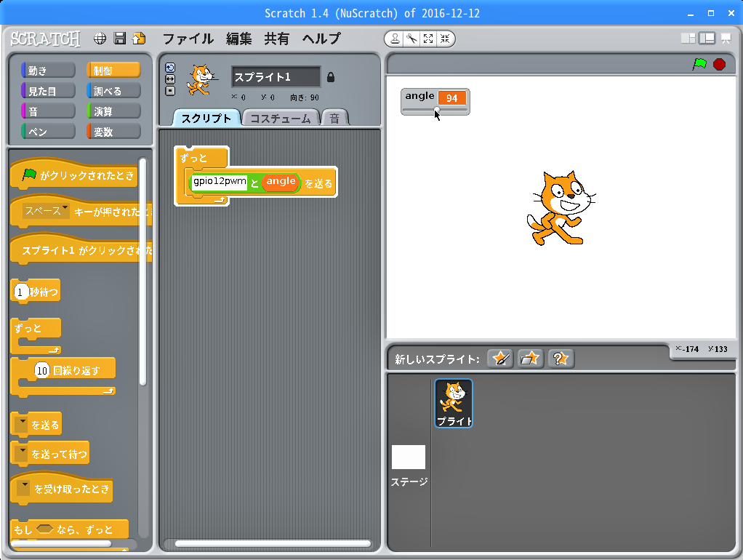Switch to the 音 tab
Image resolution: width=743 pixels, height=560 pixels.
coord(334,118)
